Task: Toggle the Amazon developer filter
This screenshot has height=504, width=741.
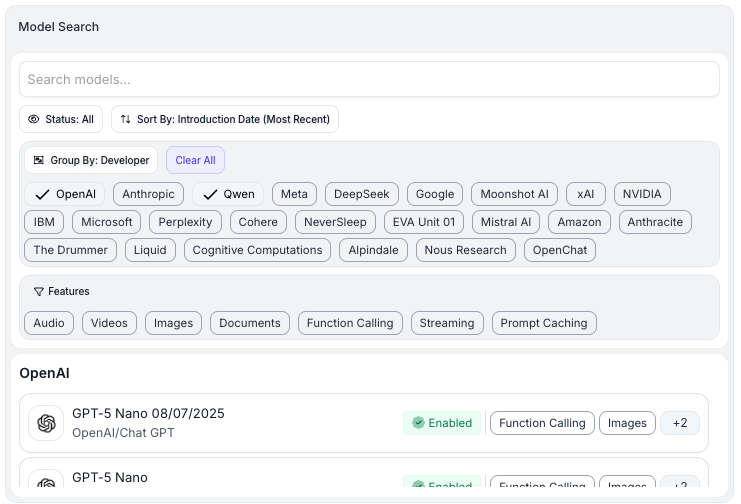Action: click(x=579, y=222)
